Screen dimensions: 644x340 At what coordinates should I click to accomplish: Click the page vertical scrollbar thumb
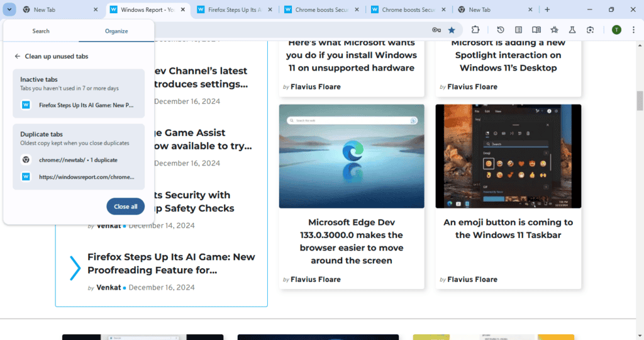(x=640, y=101)
